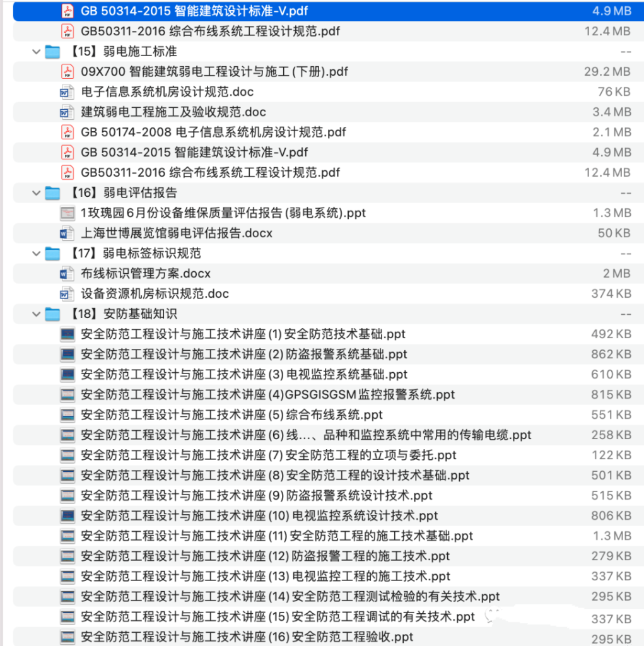Screen dimensions: 644x646
Task: Collapse the 【15】弱电施工标准 folder
Action: click(x=36, y=51)
